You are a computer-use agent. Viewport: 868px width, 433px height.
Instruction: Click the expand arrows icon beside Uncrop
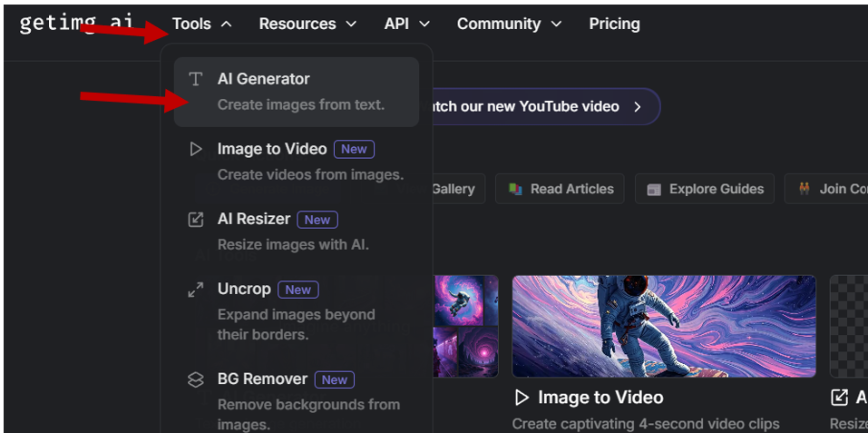click(195, 290)
